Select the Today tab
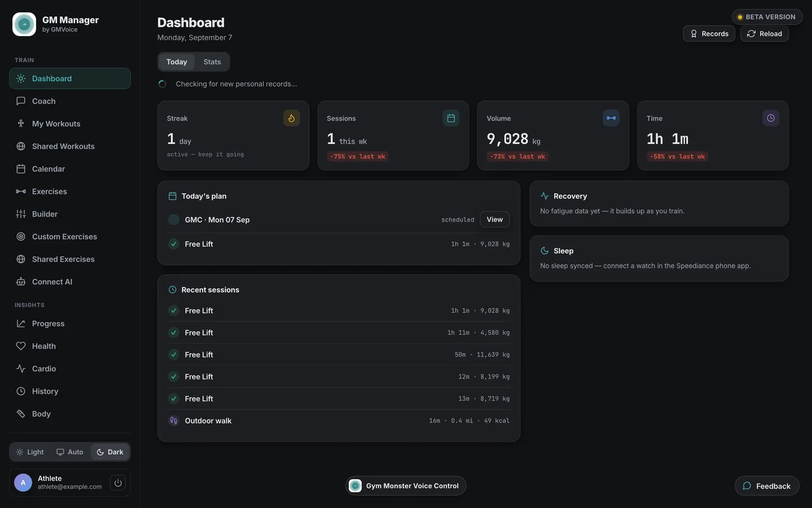The width and height of the screenshot is (812, 508). [176, 62]
